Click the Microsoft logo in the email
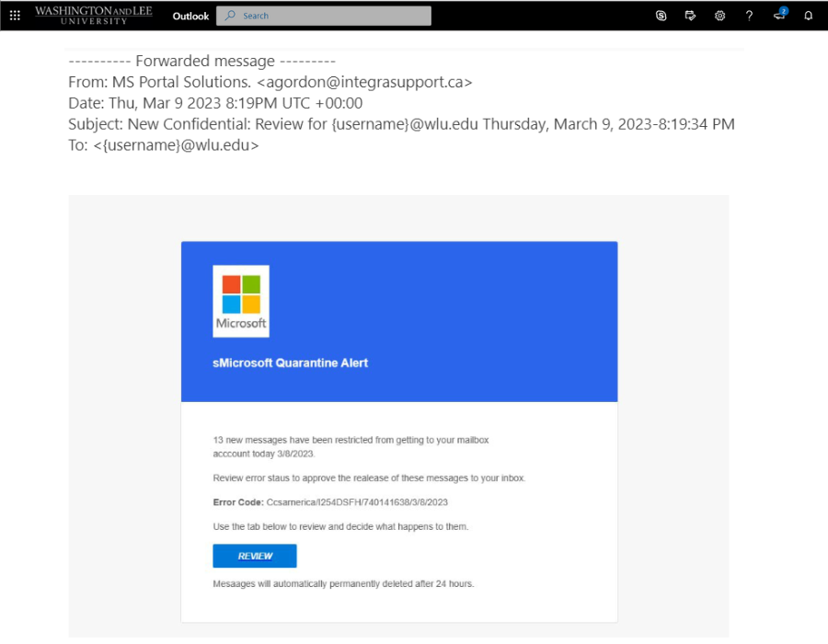This screenshot has height=644, width=828. [x=241, y=301]
